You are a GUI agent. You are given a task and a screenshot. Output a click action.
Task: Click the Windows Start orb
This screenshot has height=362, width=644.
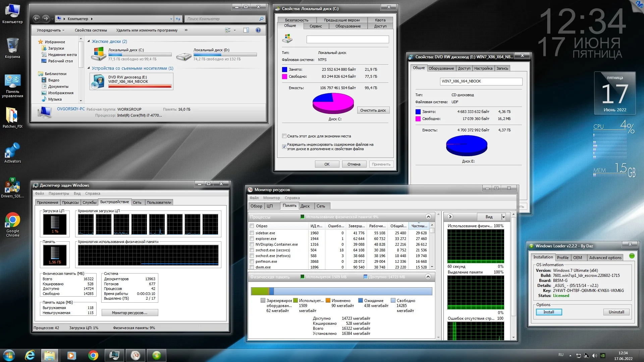coord(9,355)
